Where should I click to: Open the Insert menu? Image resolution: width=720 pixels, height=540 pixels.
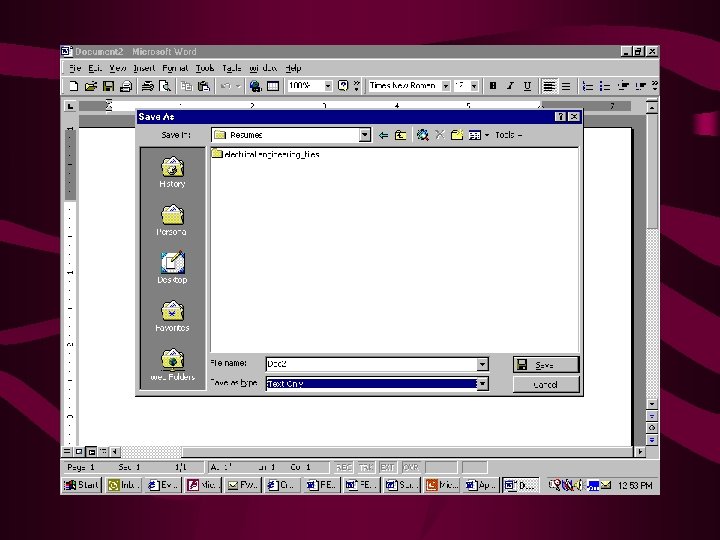pyautogui.click(x=144, y=68)
